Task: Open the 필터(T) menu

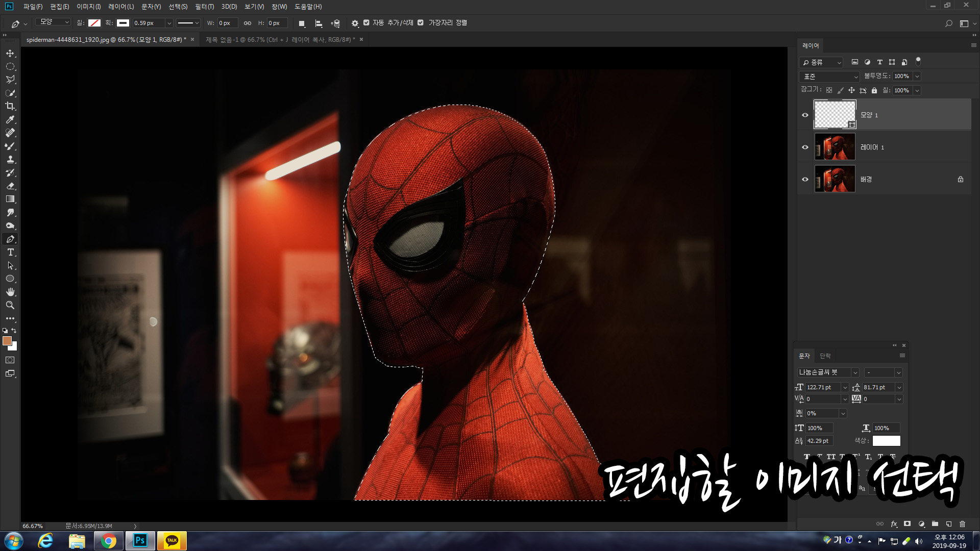Action: 204,7
